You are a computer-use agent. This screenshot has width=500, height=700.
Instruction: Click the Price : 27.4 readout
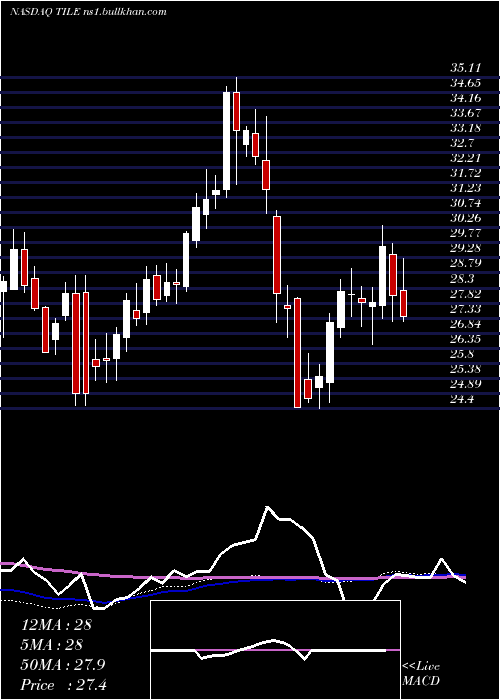(64, 685)
